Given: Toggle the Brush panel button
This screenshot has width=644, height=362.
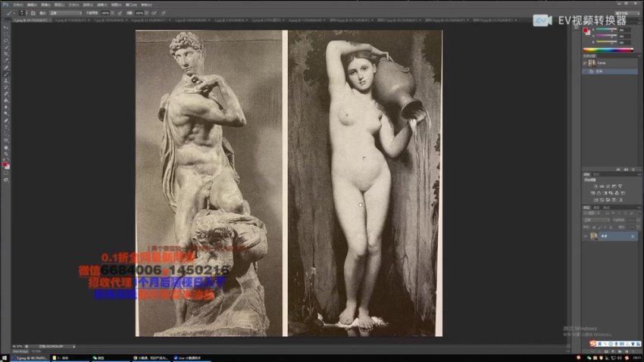Looking at the screenshot, I should 33,13.
